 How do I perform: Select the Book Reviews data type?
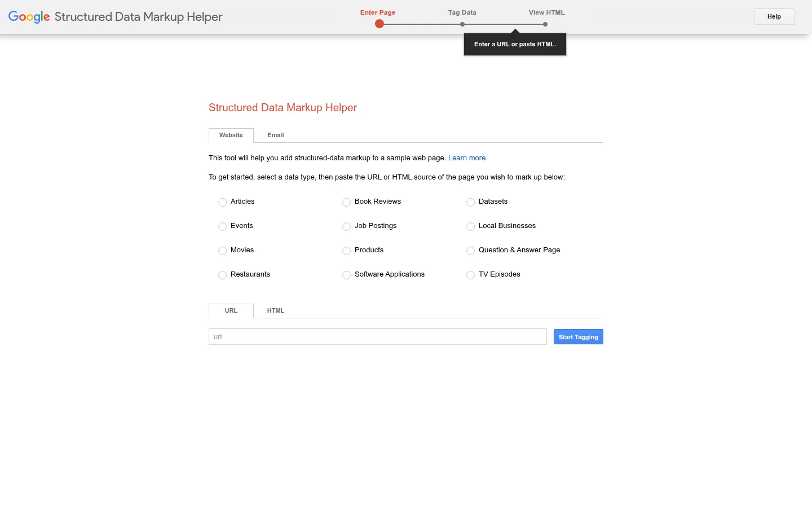(x=346, y=202)
